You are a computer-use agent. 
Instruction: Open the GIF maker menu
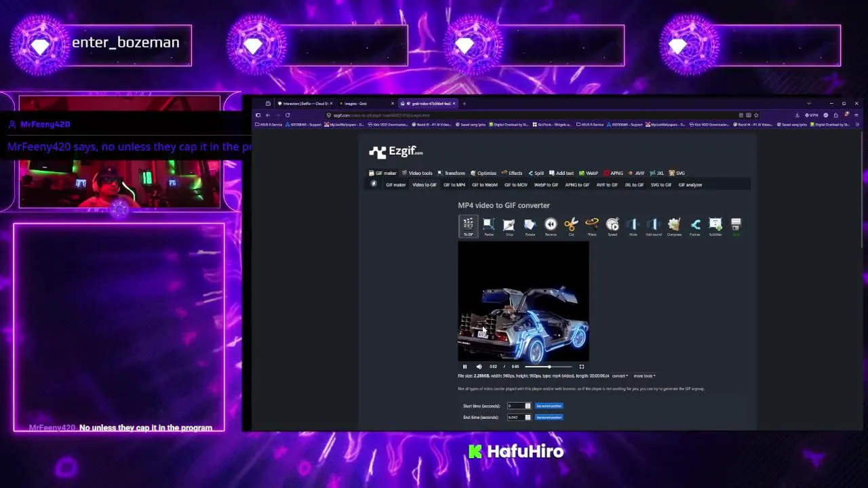point(382,173)
